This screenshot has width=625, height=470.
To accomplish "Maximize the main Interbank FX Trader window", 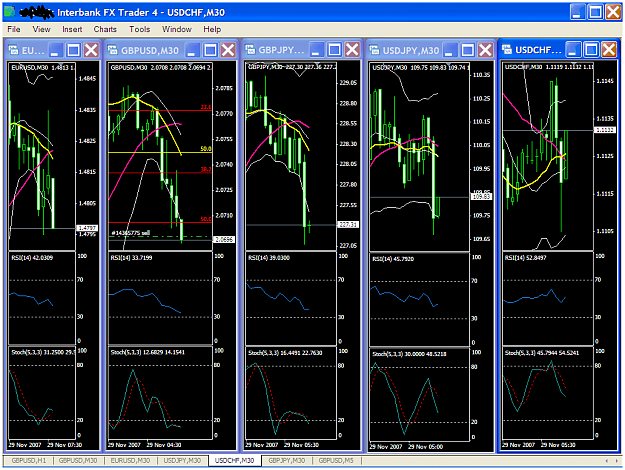I will pos(596,12).
